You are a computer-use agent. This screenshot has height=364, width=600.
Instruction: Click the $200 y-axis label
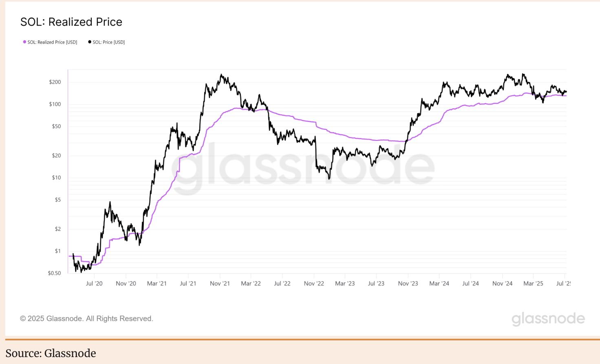pyautogui.click(x=55, y=82)
